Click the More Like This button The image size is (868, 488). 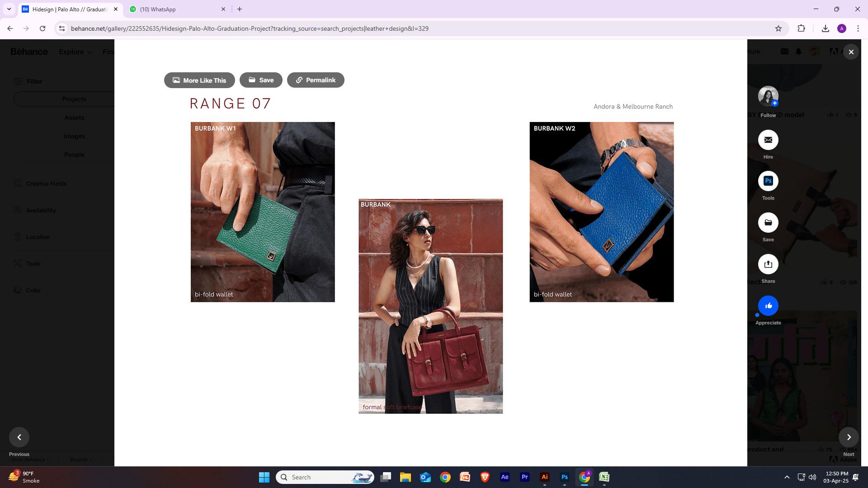(199, 80)
